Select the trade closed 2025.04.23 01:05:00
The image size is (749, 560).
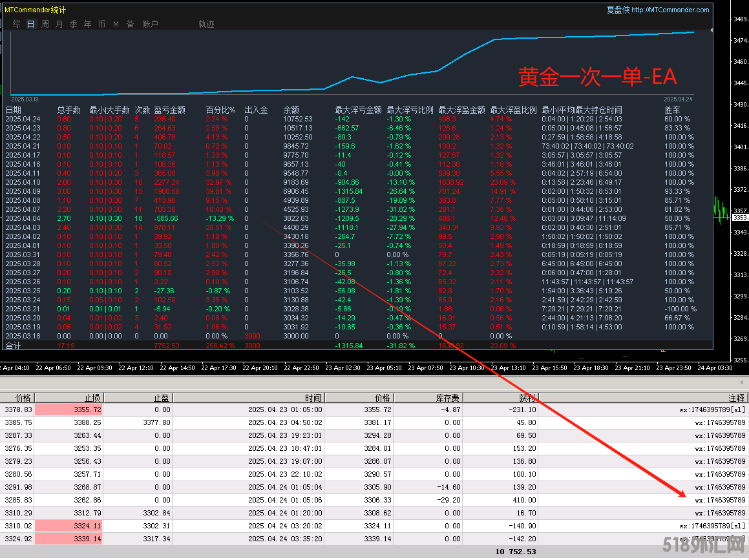pos(374,410)
